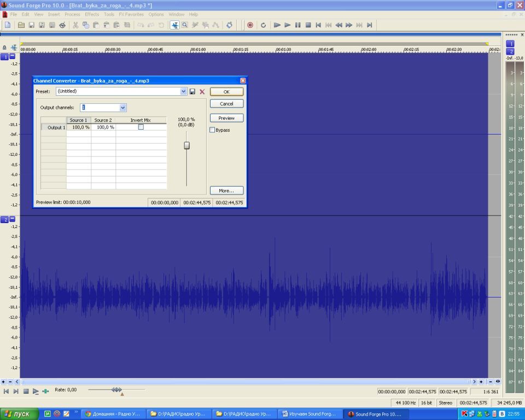Click the Windows Start button пуск

[20, 414]
